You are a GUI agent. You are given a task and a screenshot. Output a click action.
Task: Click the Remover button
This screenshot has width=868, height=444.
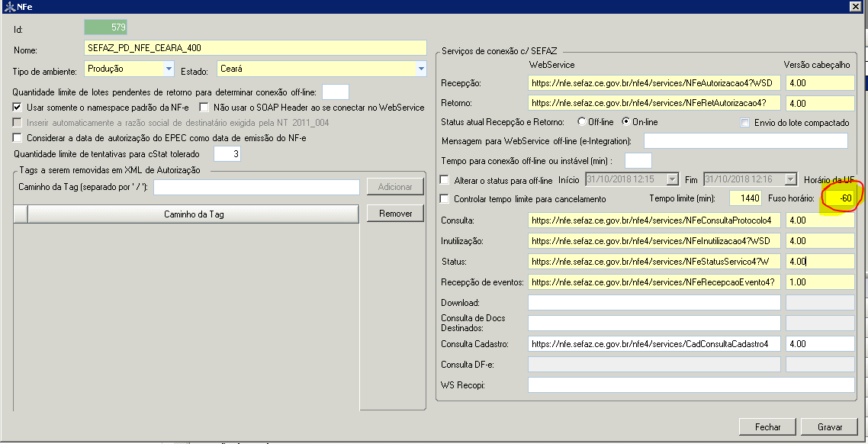[394, 213]
